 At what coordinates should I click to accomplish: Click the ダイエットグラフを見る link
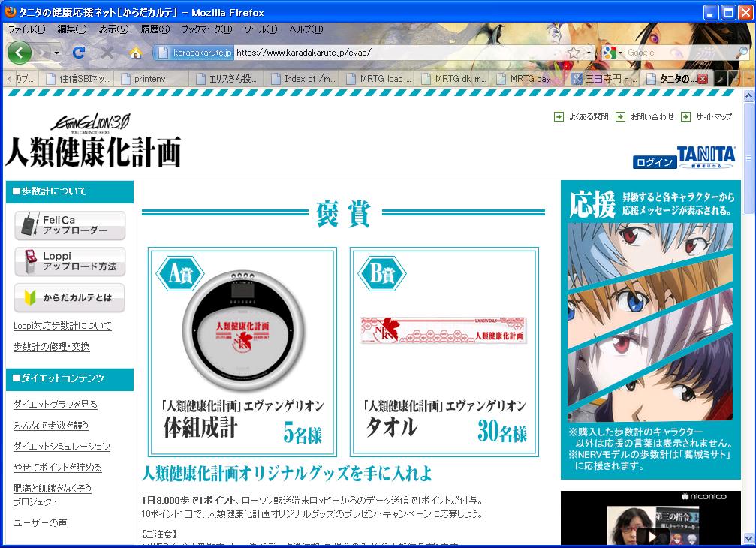pos(55,405)
